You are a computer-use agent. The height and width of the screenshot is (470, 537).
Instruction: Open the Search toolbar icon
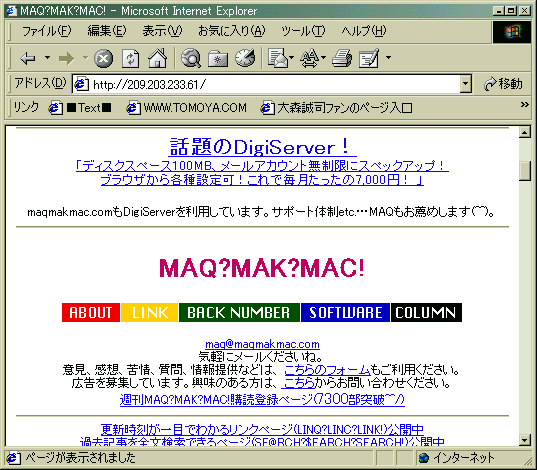(190, 58)
